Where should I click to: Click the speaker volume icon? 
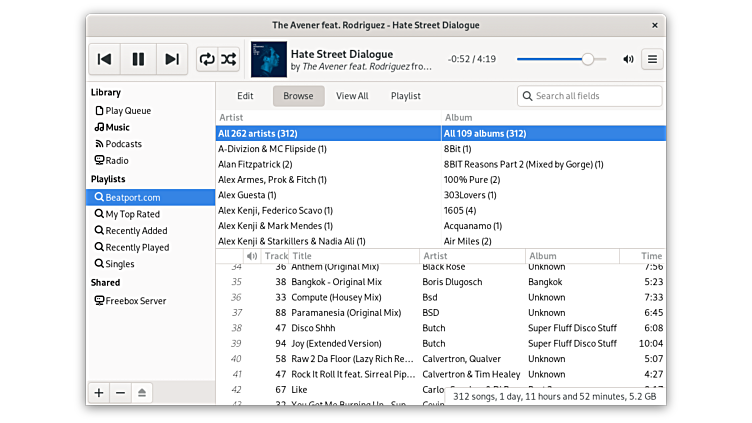pos(628,59)
